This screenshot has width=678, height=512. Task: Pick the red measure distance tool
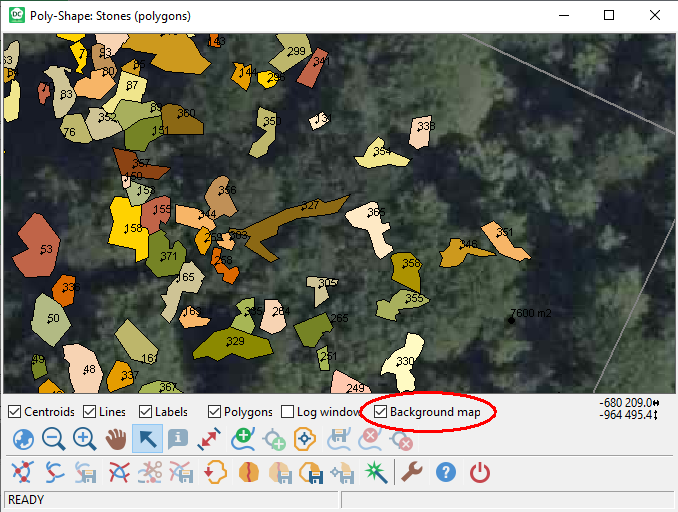[209, 439]
